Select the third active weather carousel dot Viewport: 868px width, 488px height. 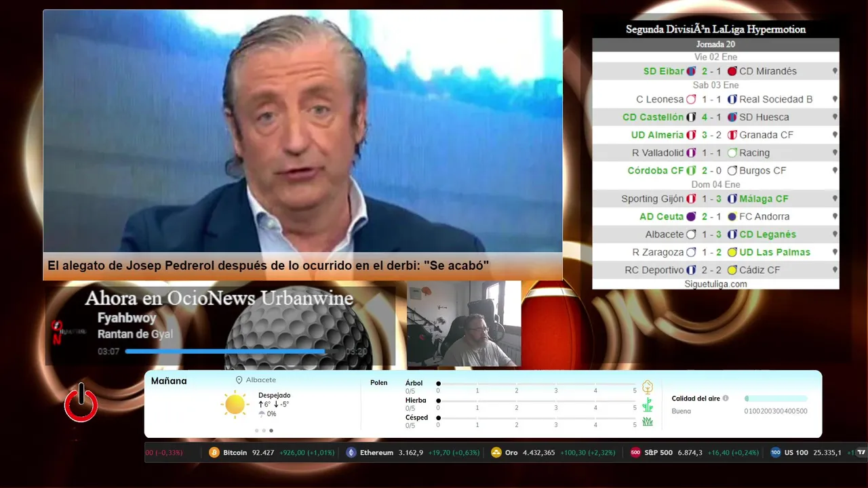tap(271, 430)
